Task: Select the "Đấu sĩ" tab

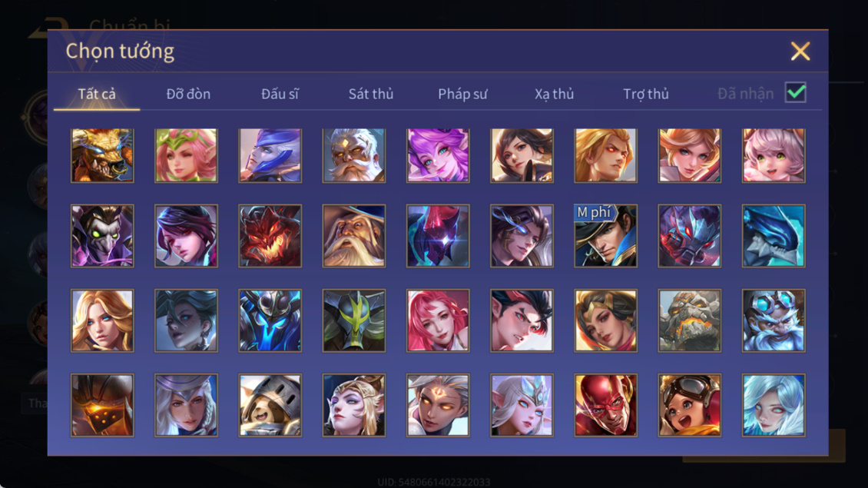Action: click(x=280, y=95)
